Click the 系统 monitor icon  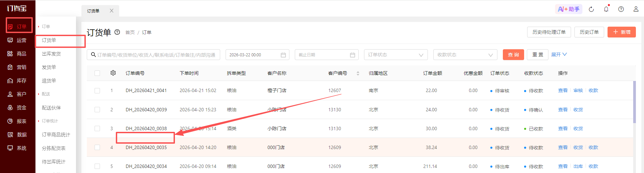click(10, 148)
